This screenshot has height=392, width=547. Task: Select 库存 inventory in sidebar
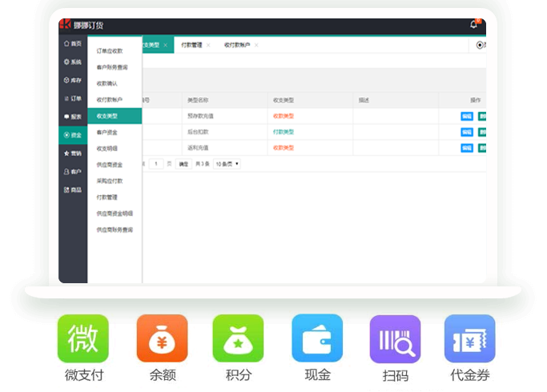73,80
